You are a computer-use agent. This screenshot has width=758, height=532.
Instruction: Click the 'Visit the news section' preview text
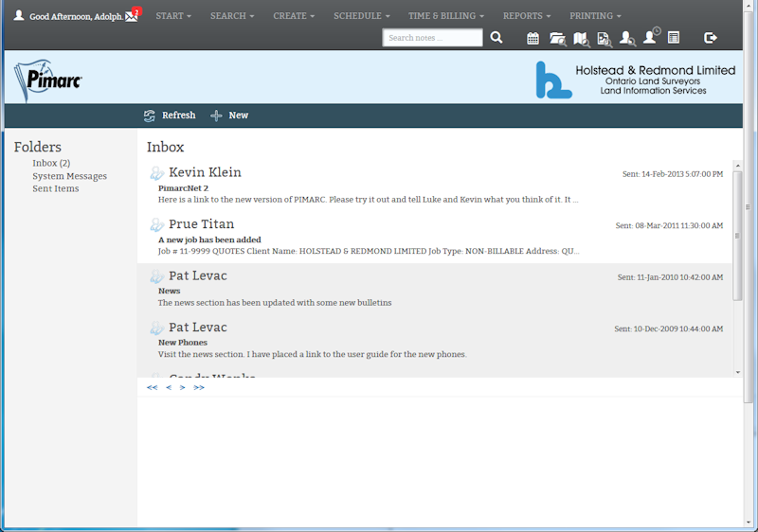[313, 354]
